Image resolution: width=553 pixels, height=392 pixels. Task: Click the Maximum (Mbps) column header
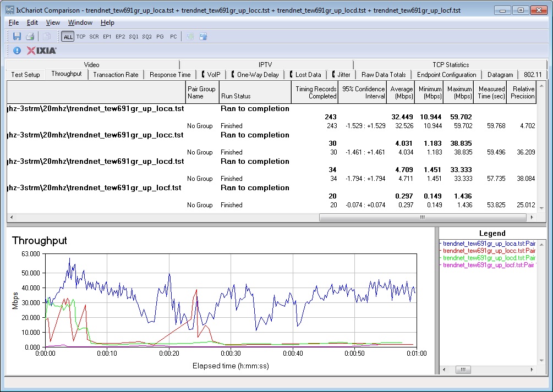[x=458, y=92]
